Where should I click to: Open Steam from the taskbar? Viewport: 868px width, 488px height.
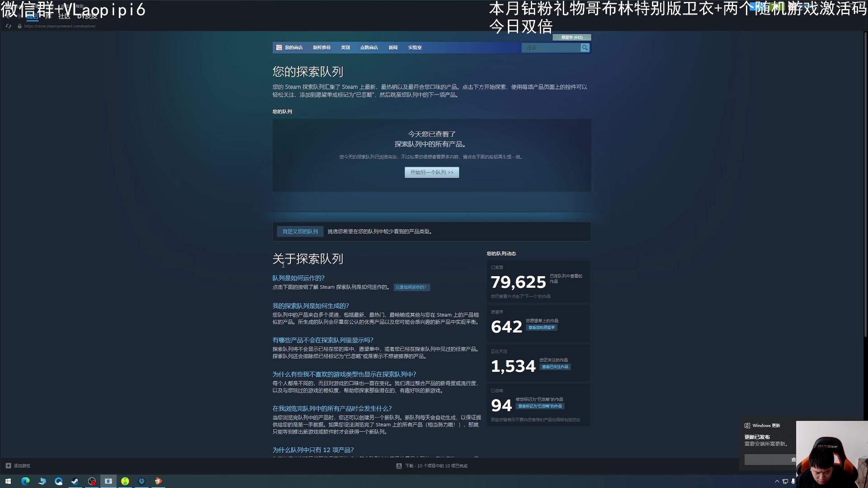(75, 481)
